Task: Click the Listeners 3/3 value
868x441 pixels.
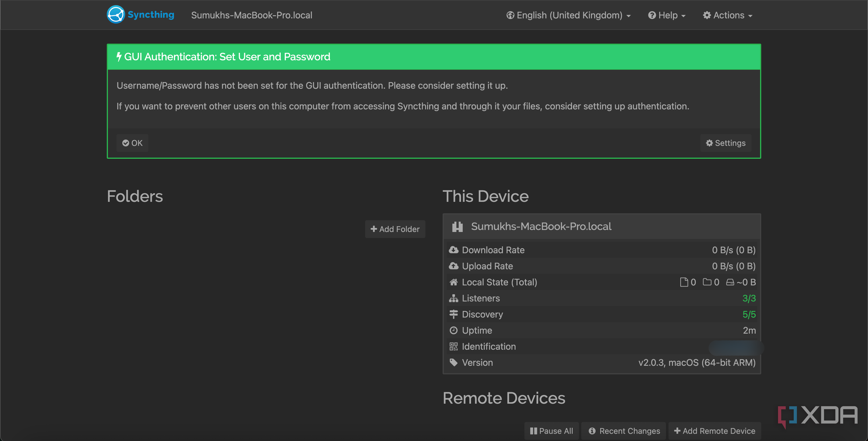Action: (749, 298)
